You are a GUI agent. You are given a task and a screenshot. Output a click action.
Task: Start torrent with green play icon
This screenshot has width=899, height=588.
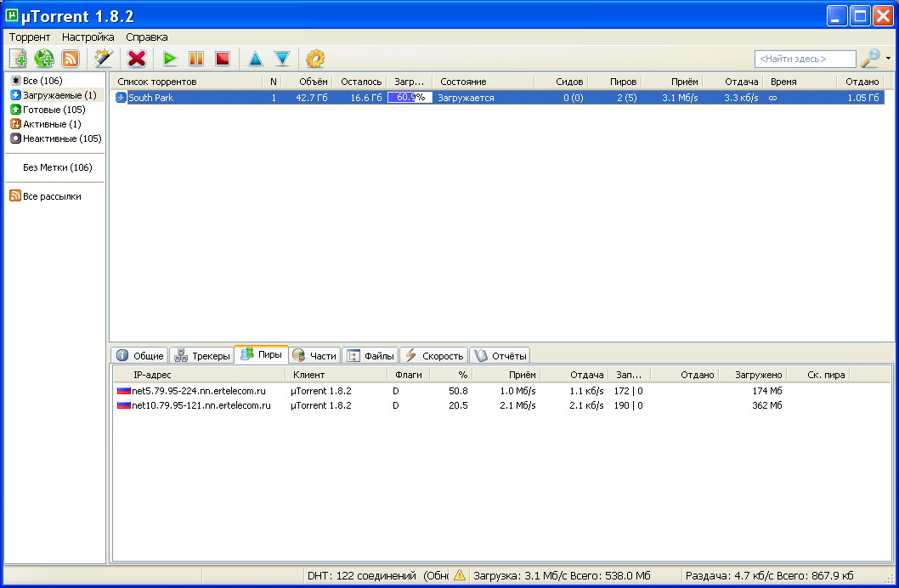click(170, 59)
